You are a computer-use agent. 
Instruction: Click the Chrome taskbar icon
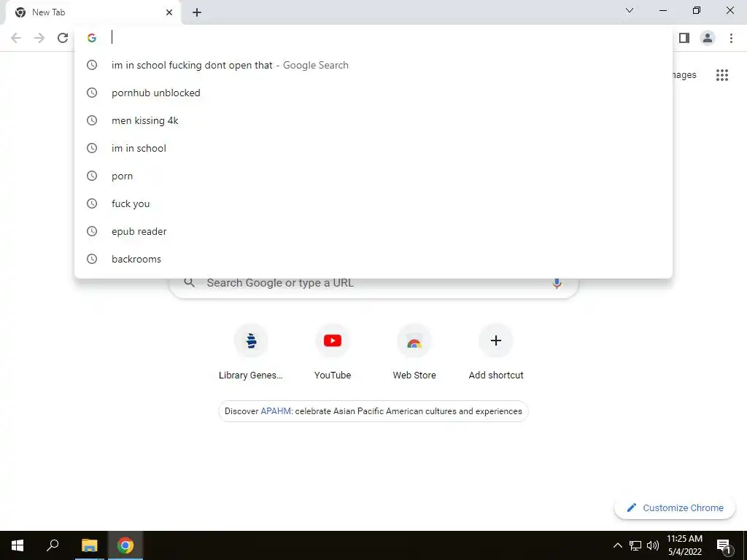coord(125,545)
